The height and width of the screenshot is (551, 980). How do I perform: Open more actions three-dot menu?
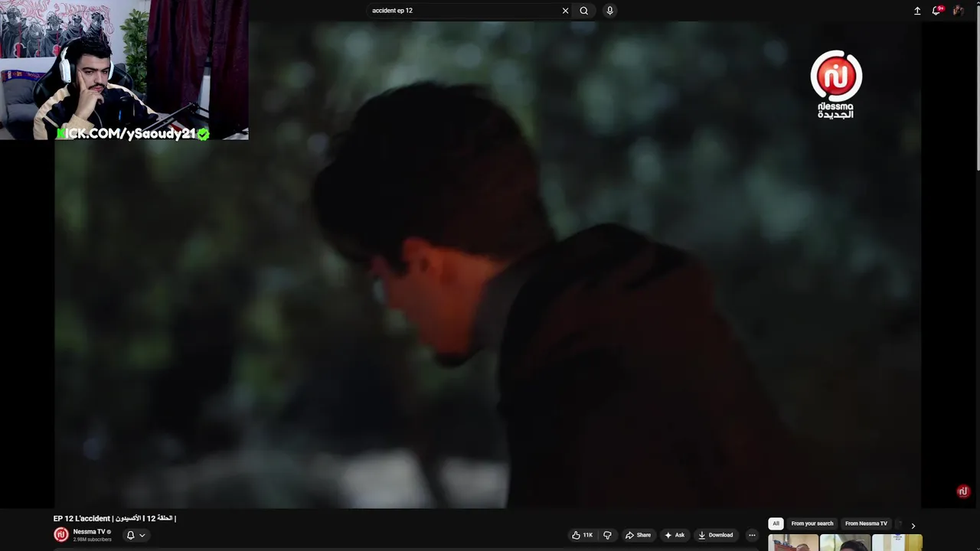(752, 535)
